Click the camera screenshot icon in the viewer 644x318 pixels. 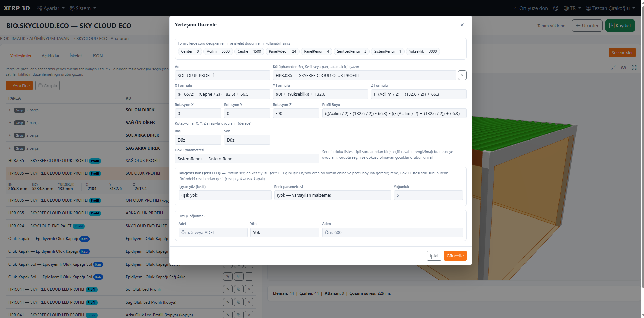pyautogui.click(x=623, y=68)
